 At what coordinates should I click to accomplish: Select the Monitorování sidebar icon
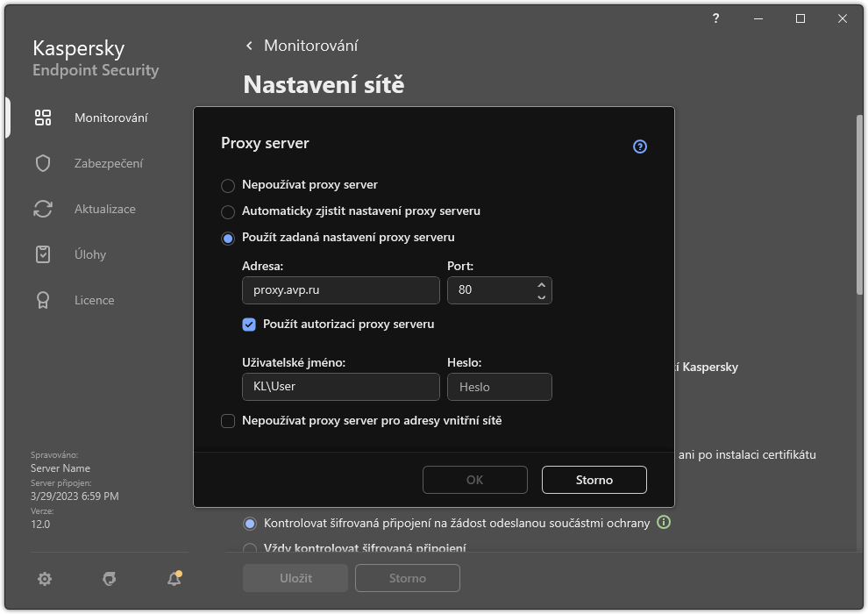click(x=42, y=117)
